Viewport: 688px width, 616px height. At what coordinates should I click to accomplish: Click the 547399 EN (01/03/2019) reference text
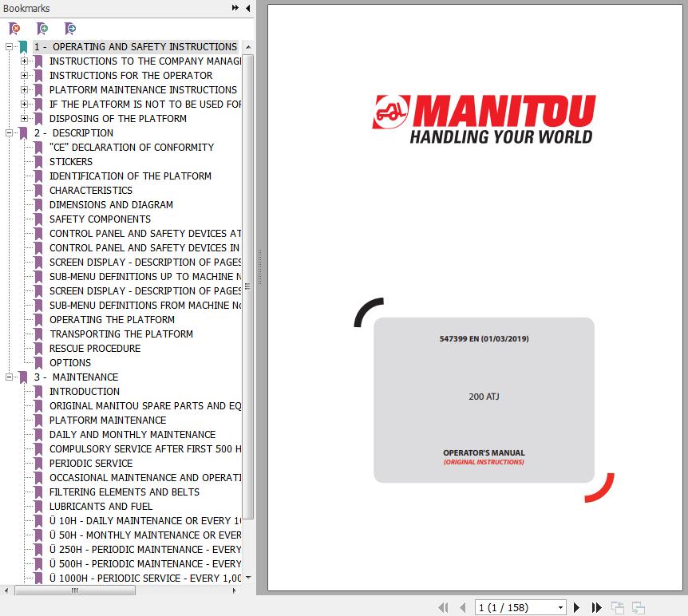484,338
